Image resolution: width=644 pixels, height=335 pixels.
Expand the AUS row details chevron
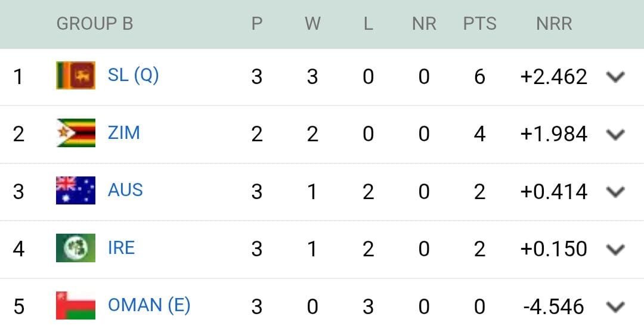point(615,192)
